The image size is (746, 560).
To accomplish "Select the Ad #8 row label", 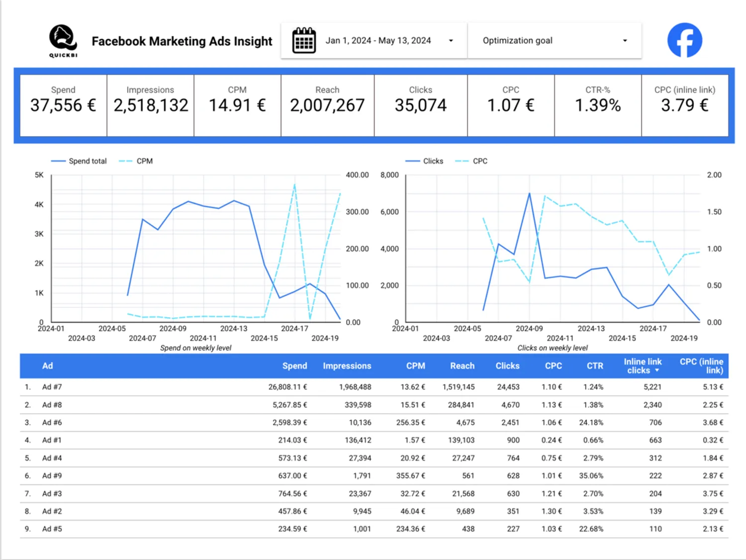I will point(52,405).
